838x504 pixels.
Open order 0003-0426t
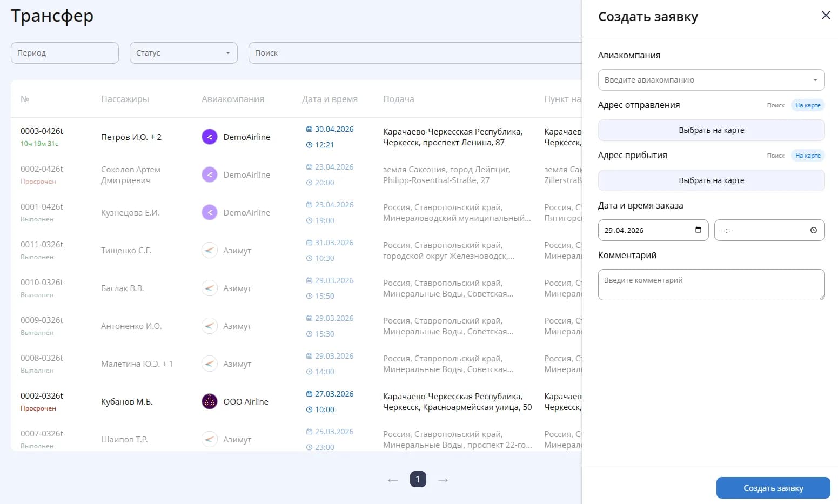42,131
